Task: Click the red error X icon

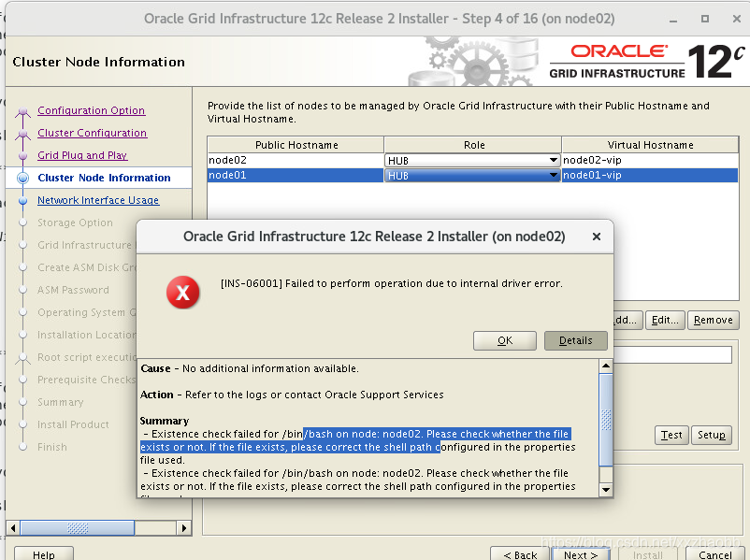Action: 182,293
